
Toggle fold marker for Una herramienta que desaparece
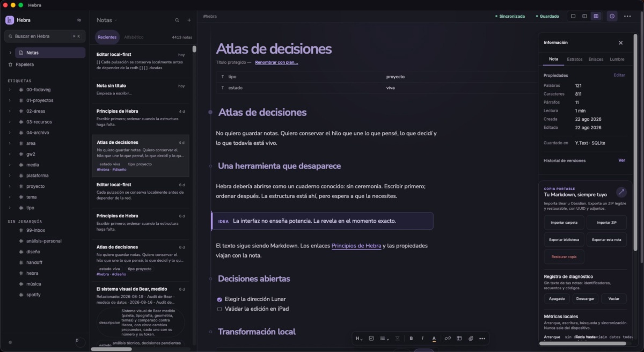click(x=210, y=166)
